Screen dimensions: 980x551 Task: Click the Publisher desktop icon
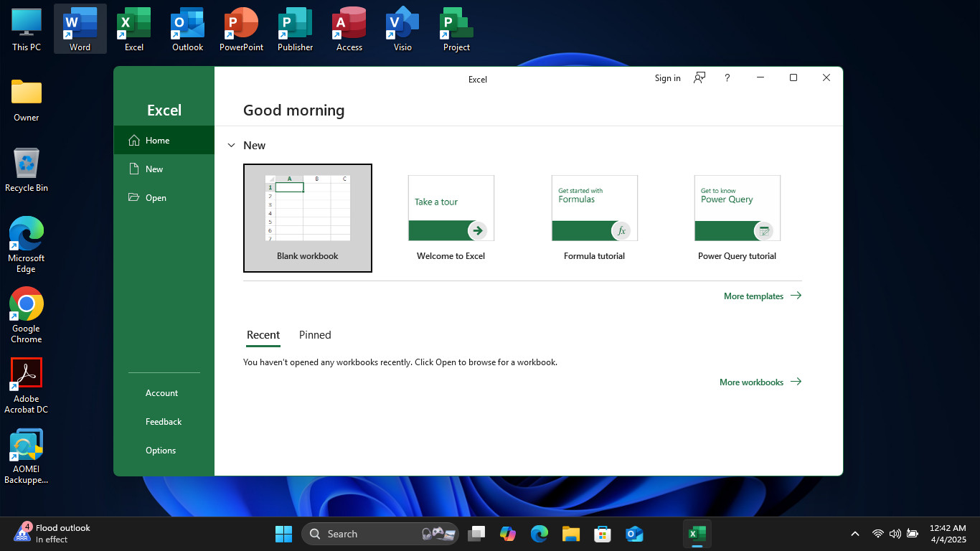pos(295,29)
